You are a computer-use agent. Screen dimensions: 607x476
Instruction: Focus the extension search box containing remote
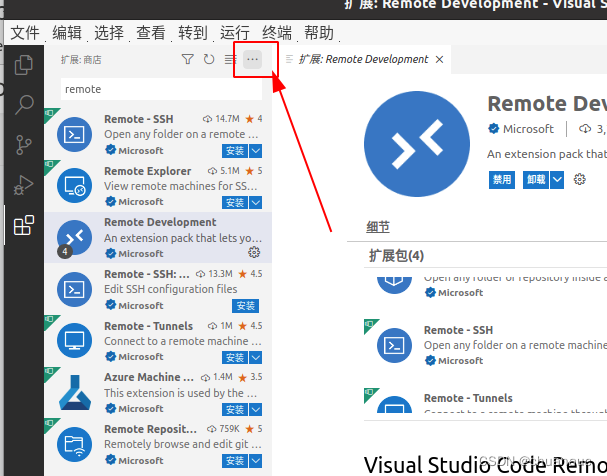[x=161, y=89]
